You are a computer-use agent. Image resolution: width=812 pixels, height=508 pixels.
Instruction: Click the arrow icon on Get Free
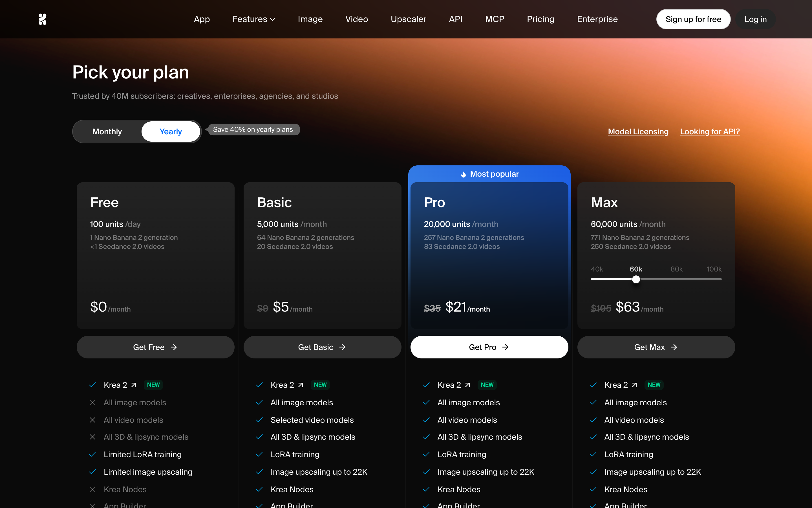point(173,347)
